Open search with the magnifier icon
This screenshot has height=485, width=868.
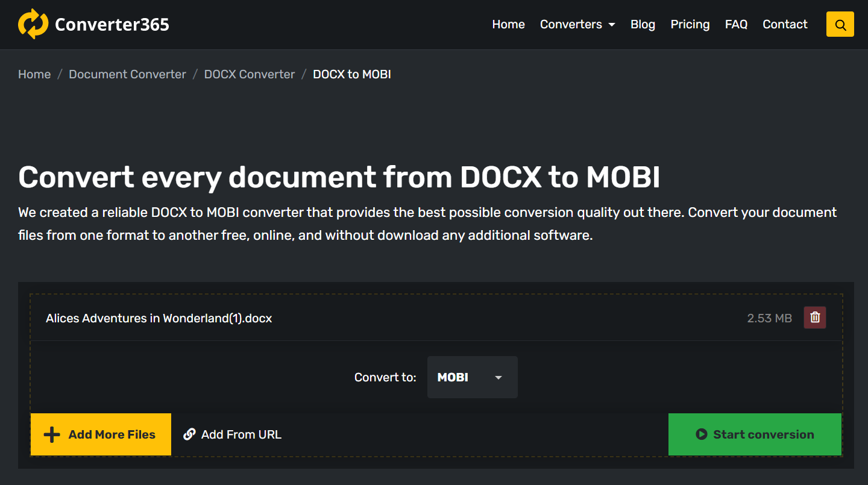coord(840,25)
